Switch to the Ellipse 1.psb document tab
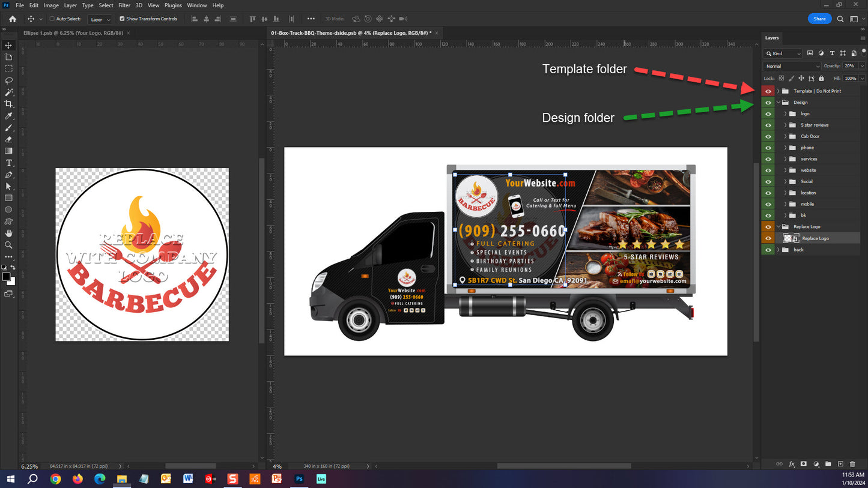 tap(73, 33)
